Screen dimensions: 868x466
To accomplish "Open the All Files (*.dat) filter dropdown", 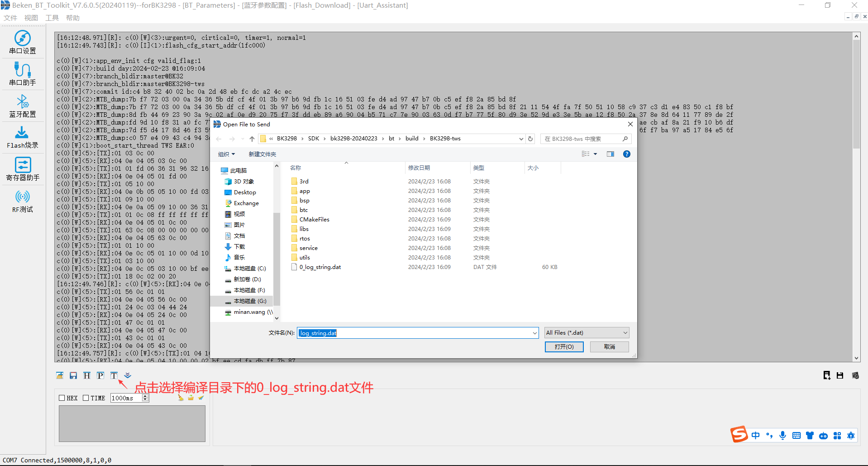I will coord(624,332).
